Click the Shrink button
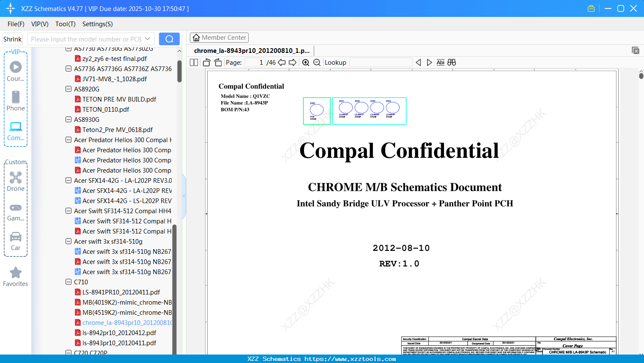644x363 pixels. (x=13, y=39)
